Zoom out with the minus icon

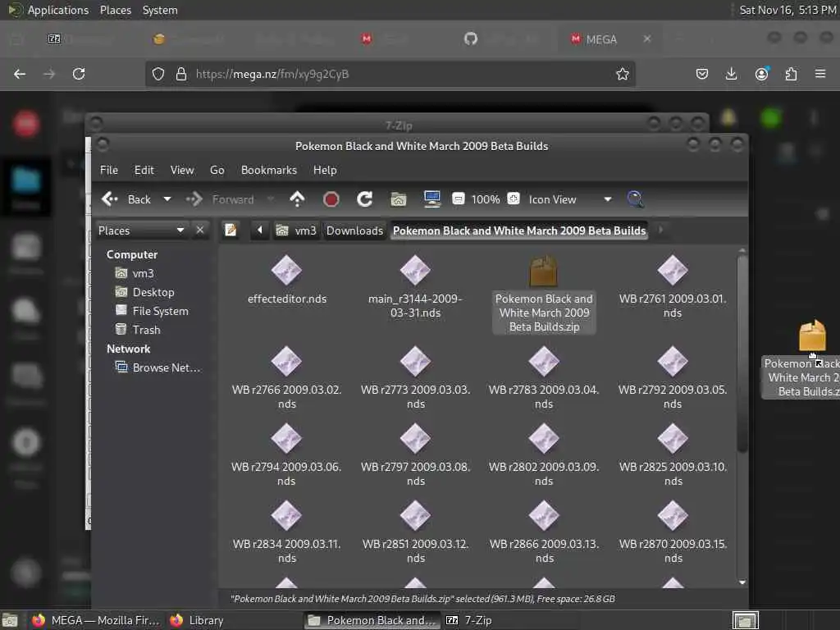458,199
